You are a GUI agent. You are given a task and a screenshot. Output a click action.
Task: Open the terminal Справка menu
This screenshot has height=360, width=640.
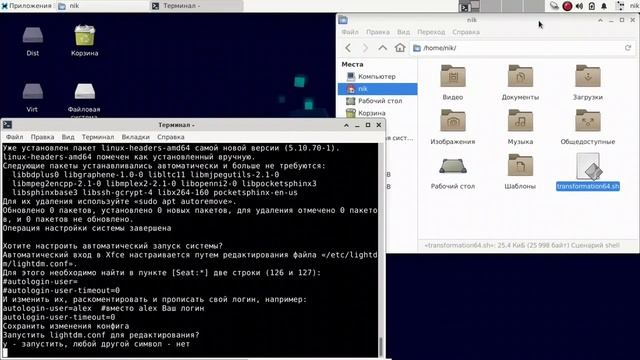tap(171, 137)
